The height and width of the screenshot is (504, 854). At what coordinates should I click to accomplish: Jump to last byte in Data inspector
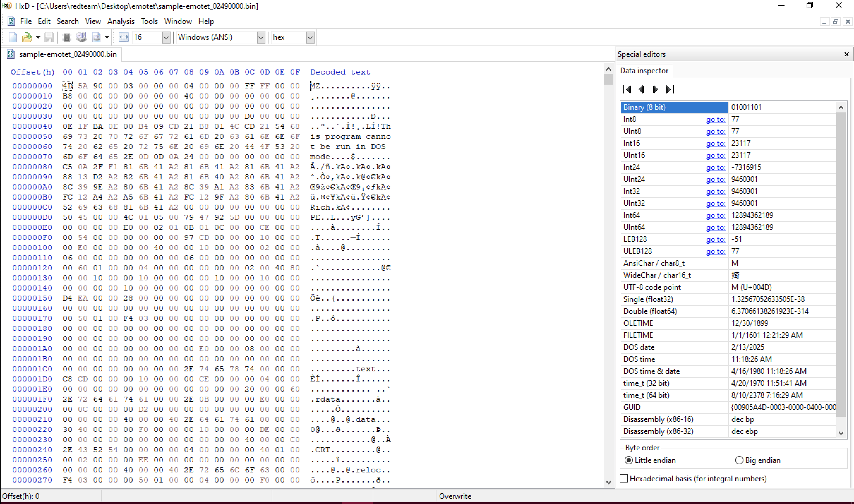coord(670,89)
